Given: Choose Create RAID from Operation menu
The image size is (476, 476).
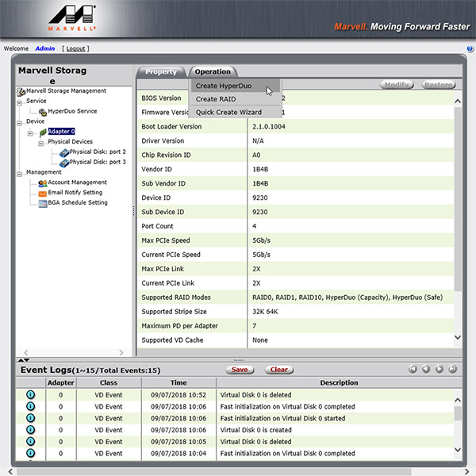Looking at the screenshot, I should (x=217, y=99).
